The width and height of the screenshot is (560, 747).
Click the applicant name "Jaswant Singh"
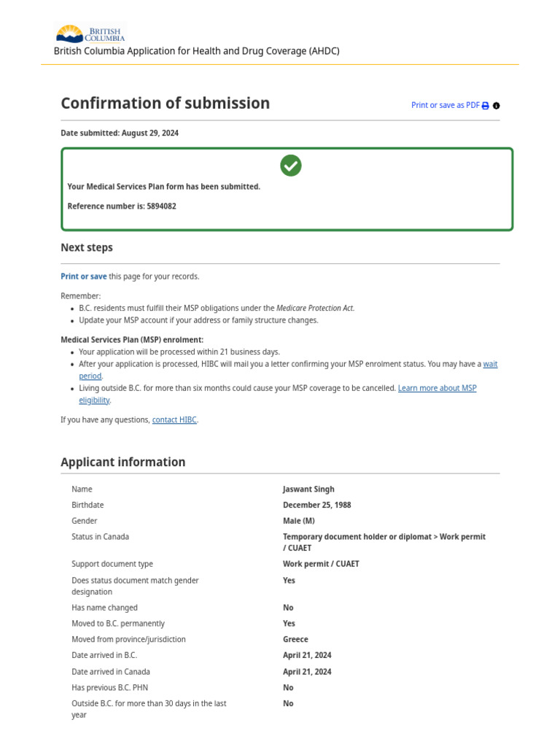(x=308, y=489)
